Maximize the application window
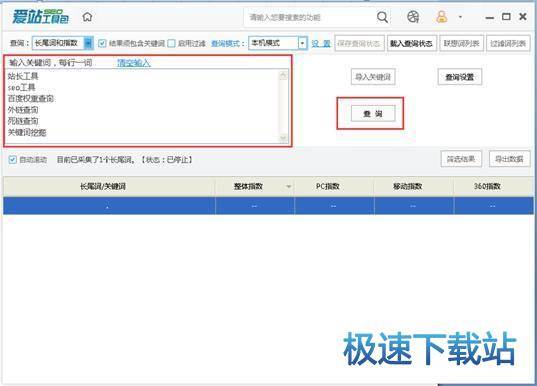This screenshot has height=386, width=537. pyautogui.click(x=506, y=16)
